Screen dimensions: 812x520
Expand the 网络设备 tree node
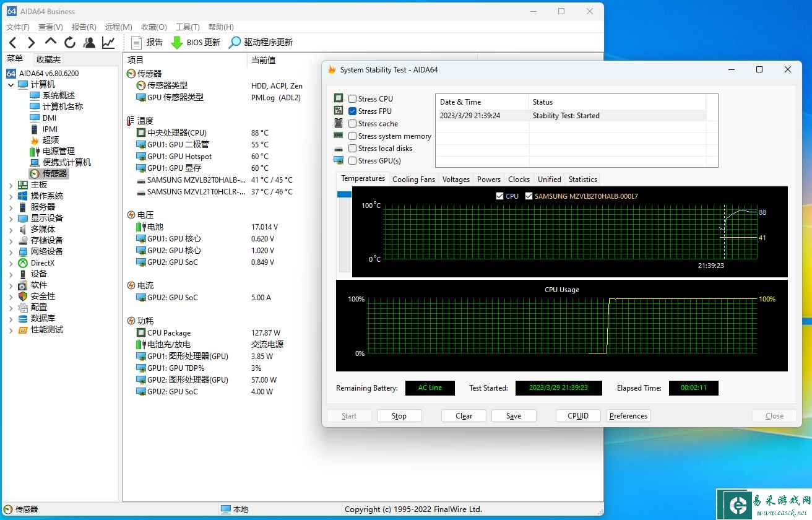tap(11, 251)
